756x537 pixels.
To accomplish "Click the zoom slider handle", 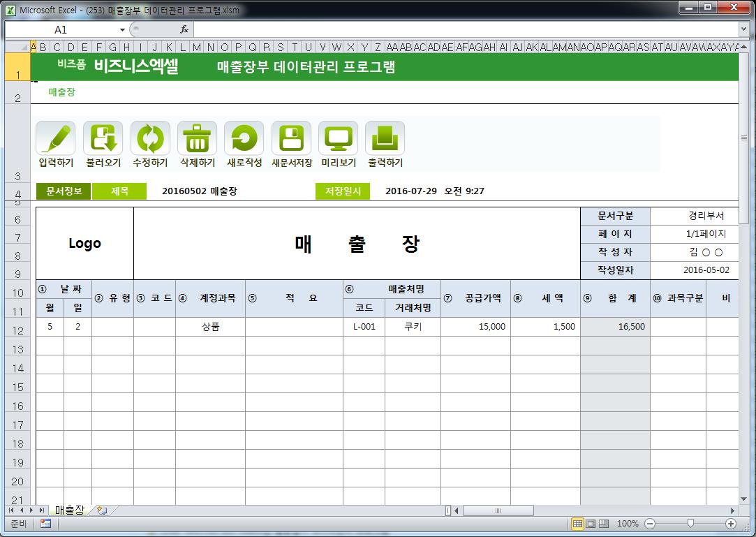I will (690, 524).
